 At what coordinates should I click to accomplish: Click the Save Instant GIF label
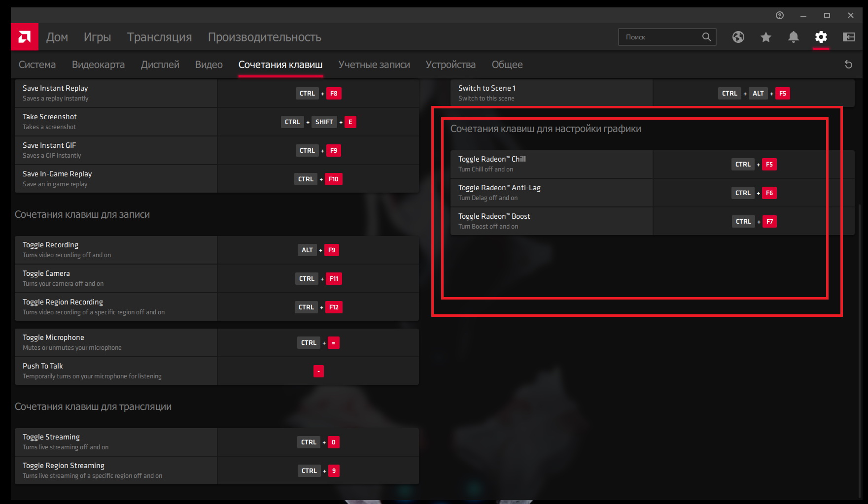(x=49, y=145)
